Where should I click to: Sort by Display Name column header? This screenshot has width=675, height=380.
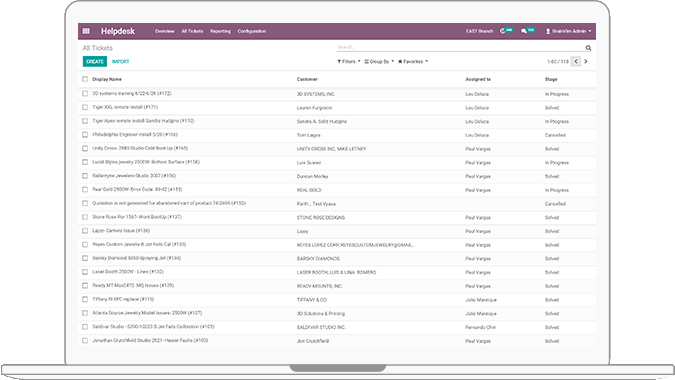click(x=107, y=79)
